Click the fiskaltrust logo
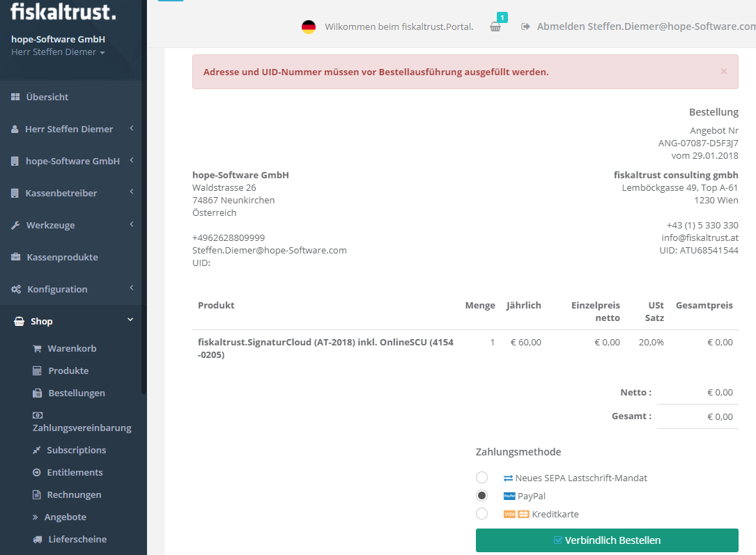This screenshot has width=756, height=555. tap(63, 12)
